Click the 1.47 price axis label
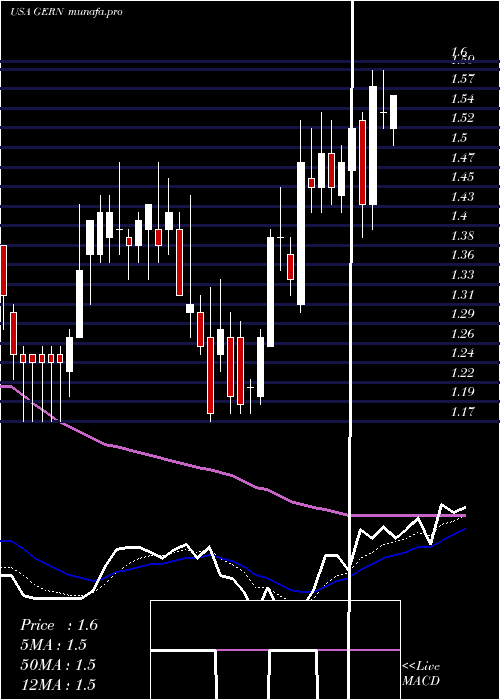This screenshot has width=500, height=700. pos(462,158)
